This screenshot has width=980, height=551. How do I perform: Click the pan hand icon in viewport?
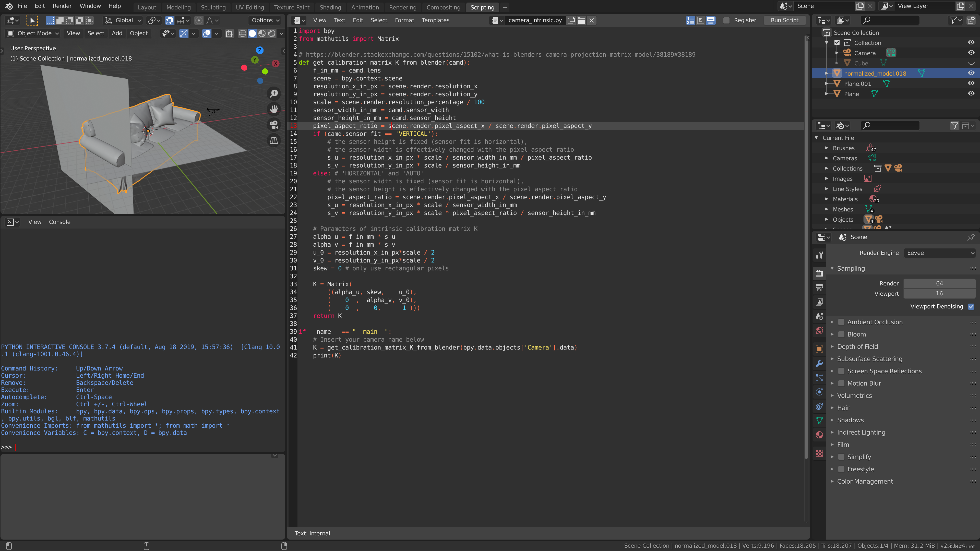click(x=274, y=109)
